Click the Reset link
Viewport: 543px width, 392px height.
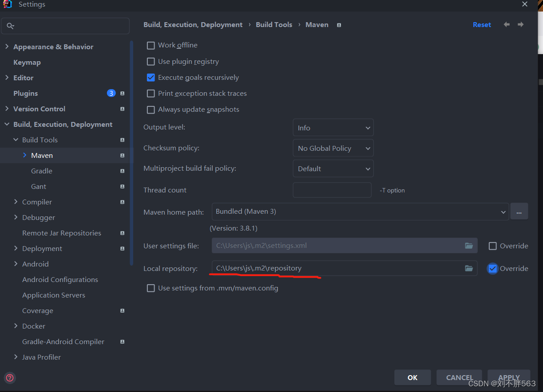482,25
